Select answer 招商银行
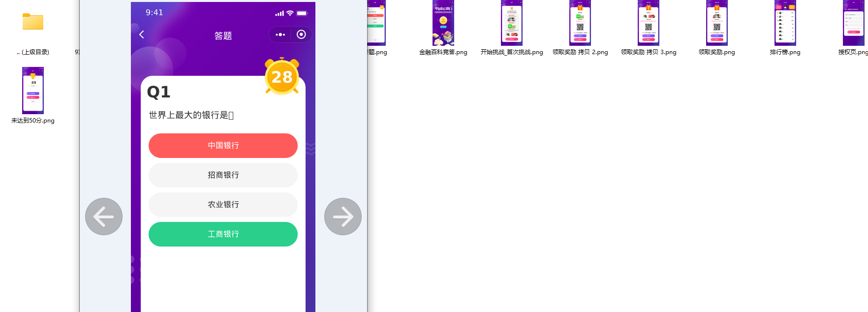The image size is (868, 312). point(223,175)
